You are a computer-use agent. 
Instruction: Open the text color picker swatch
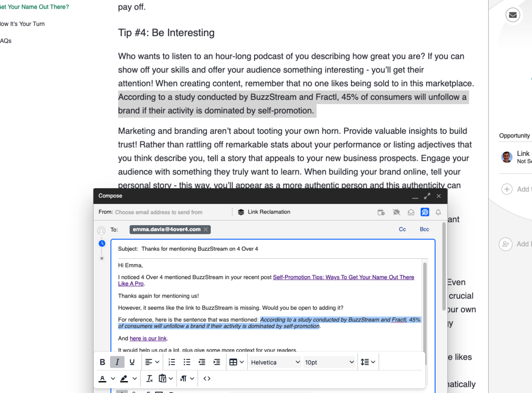pos(102,378)
